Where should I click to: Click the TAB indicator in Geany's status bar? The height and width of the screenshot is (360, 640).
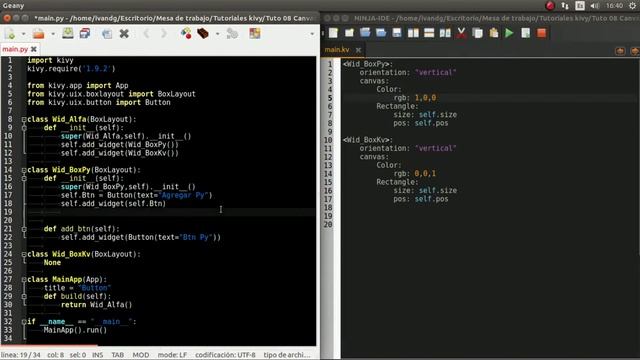tap(118, 355)
